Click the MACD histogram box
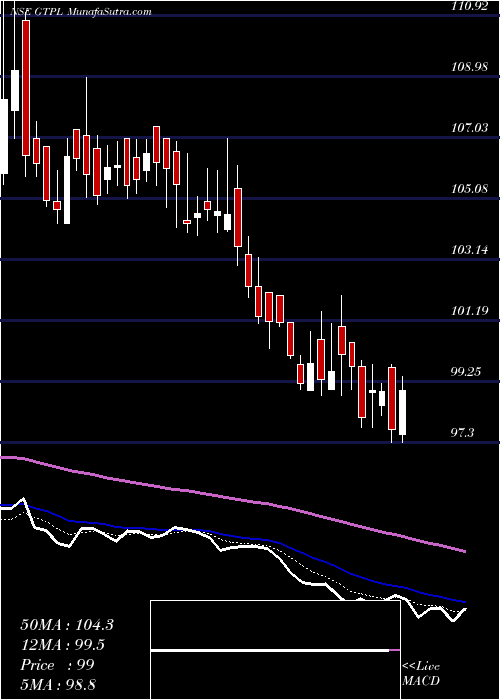Screen dimensions: 500x700 (275, 650)
